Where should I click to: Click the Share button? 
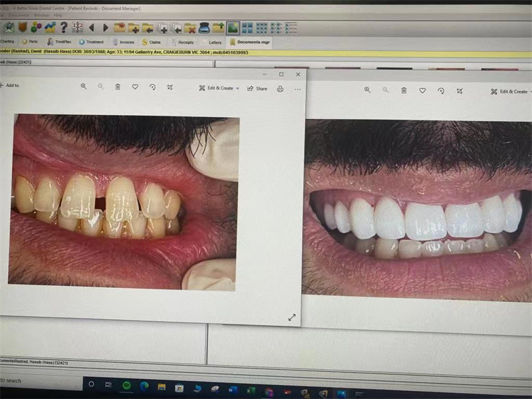(257, 88)
